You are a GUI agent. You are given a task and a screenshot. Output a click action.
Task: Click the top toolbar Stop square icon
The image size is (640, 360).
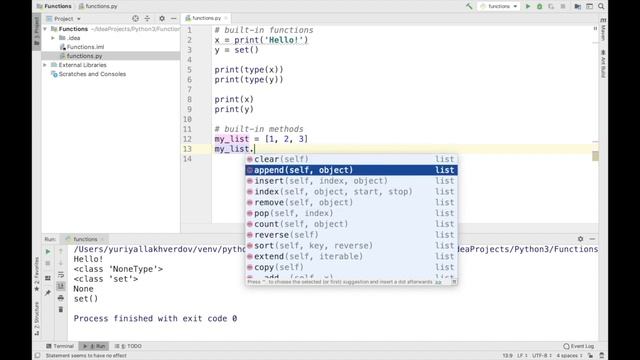coord(563,6)
